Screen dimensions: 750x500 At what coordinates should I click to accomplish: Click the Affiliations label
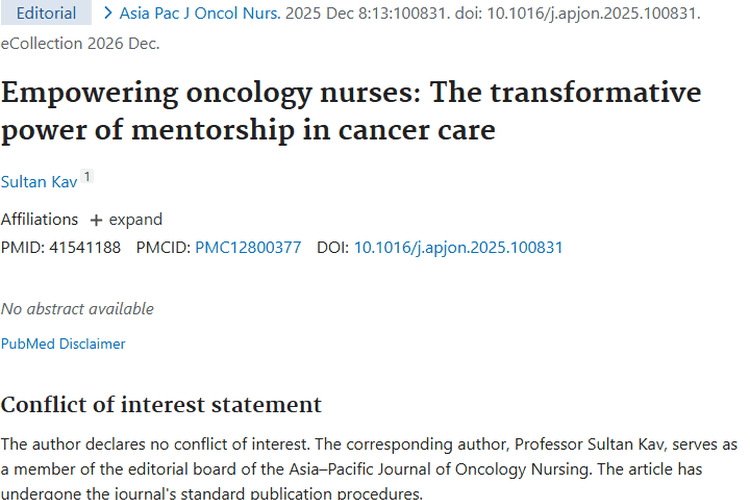[x=39, y=220]
